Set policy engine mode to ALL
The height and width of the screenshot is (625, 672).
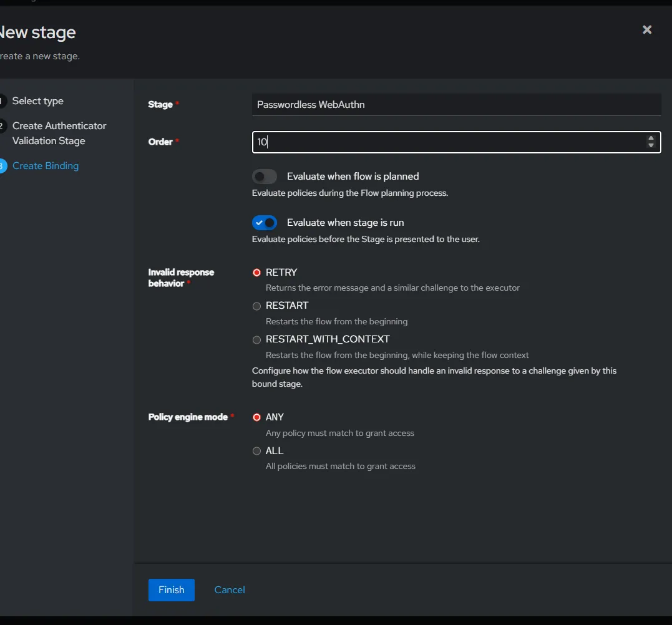click(256, 451)
